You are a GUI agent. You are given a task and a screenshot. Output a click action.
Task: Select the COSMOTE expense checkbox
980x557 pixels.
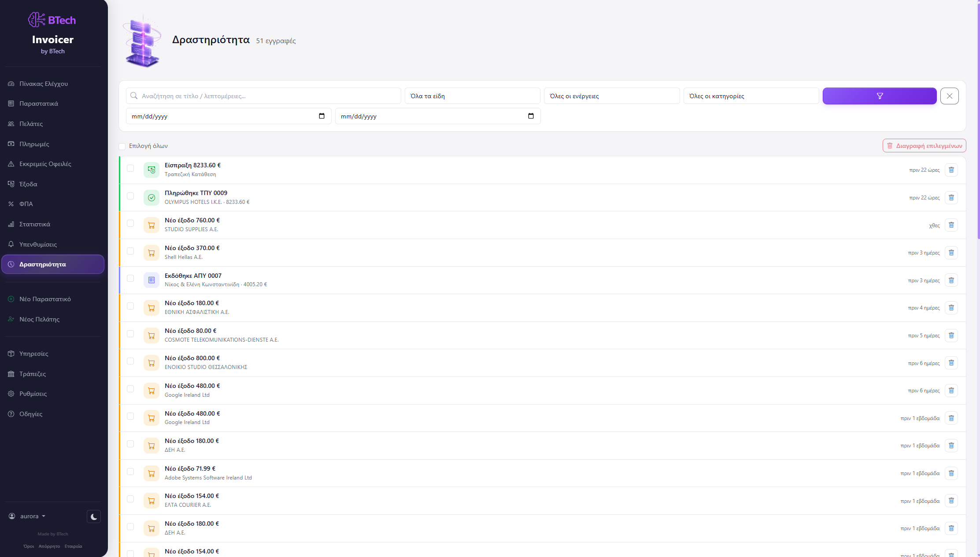pos(130,334)
